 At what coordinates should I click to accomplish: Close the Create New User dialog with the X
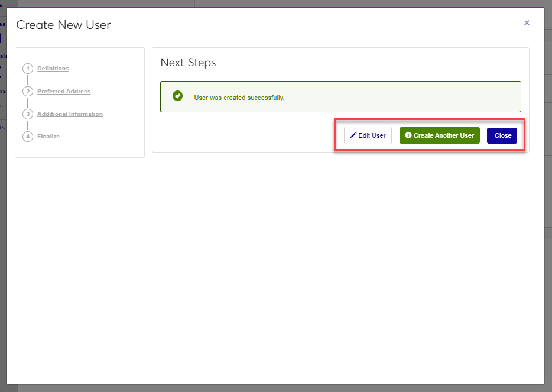(527, 23)
